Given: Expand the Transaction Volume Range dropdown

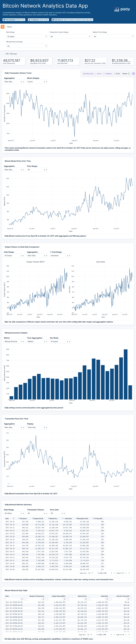Looking at the screenshot, I should [70, 36].
